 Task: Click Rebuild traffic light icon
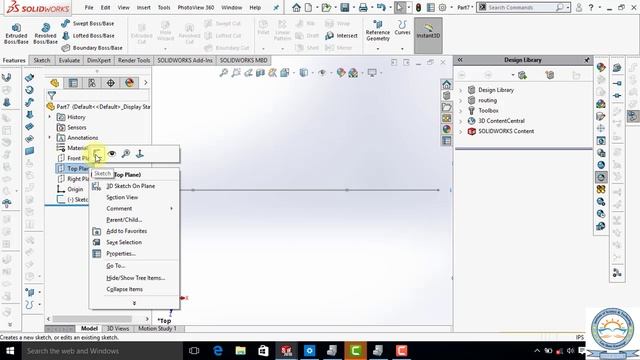click(418, 7)
